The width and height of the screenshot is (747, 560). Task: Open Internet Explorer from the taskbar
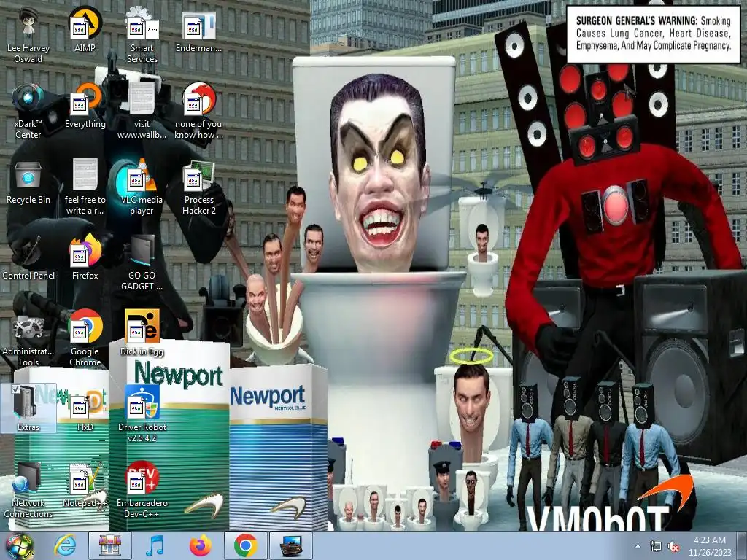(65, 545)
